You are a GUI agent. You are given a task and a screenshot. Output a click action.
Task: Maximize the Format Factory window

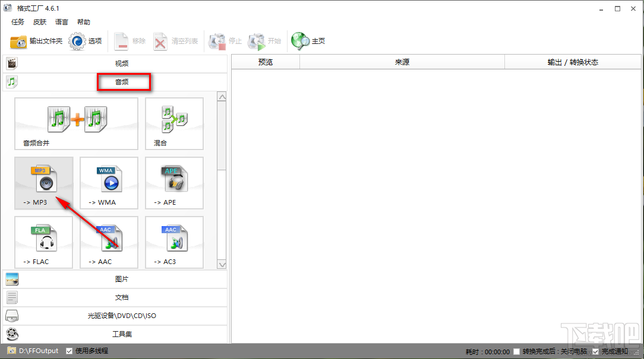[x=617, y=8]
